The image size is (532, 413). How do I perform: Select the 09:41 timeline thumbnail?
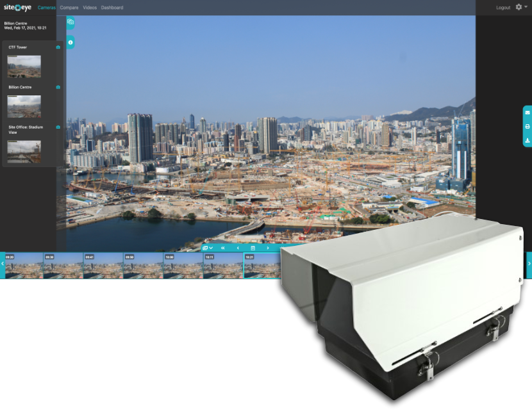coord(103,265)
